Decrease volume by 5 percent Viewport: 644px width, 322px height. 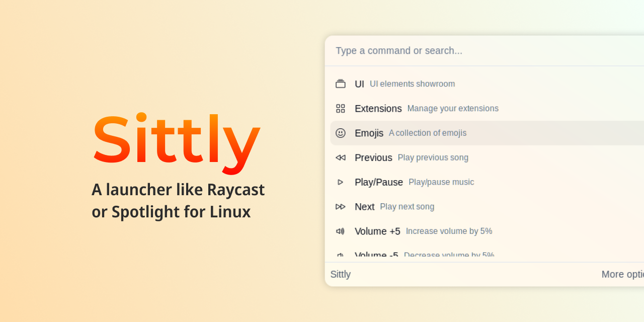423,256
